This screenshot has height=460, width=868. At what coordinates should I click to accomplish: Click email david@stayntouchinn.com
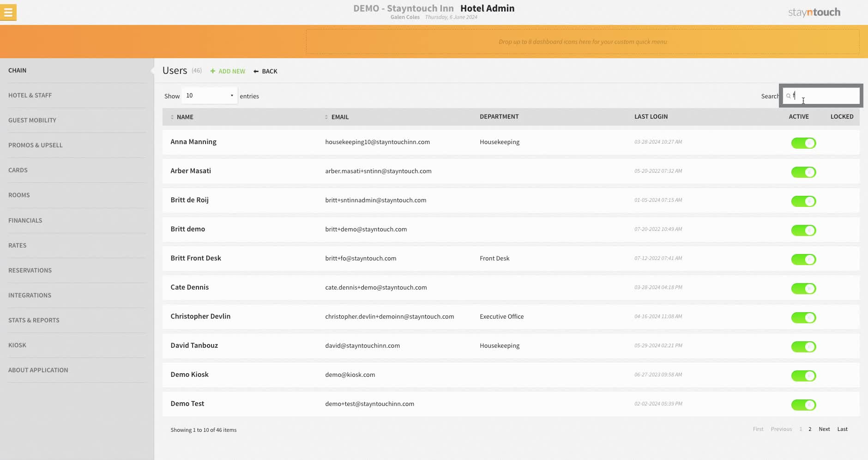[x=362, y=345]
